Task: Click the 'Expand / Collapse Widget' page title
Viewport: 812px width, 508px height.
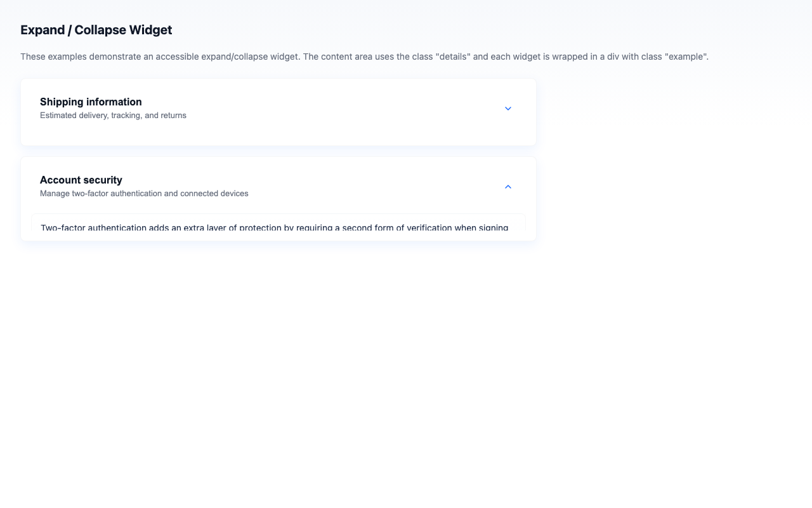Action: pos(96,29)
